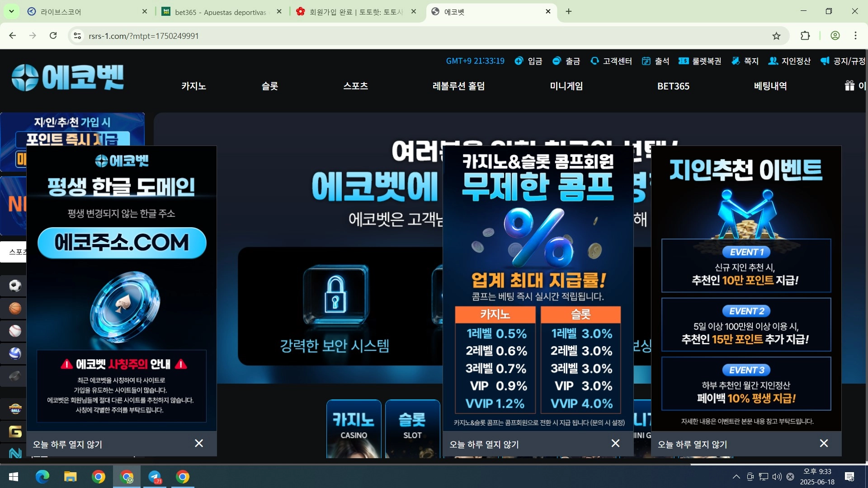Select 오늘 하루 열지 않기 on 콤프 popup
Viewport: 868px width, 488px height.
pyautogui.click(x=484, y=444)
